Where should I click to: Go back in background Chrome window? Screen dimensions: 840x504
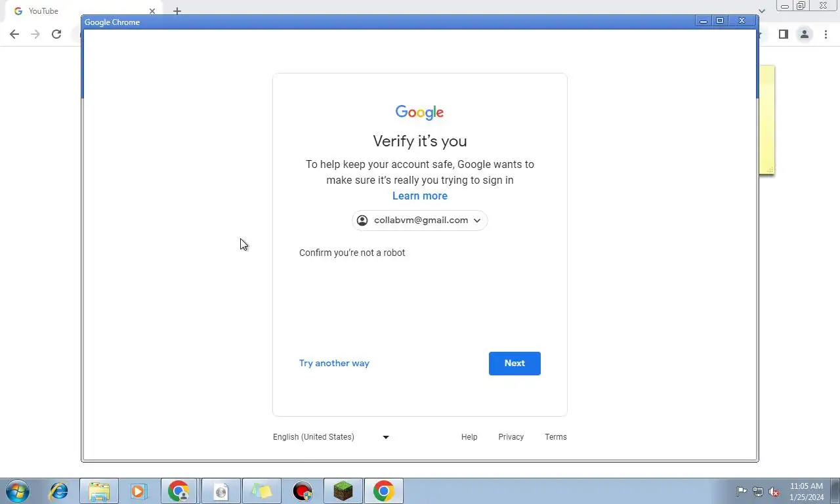click(14, 34)
